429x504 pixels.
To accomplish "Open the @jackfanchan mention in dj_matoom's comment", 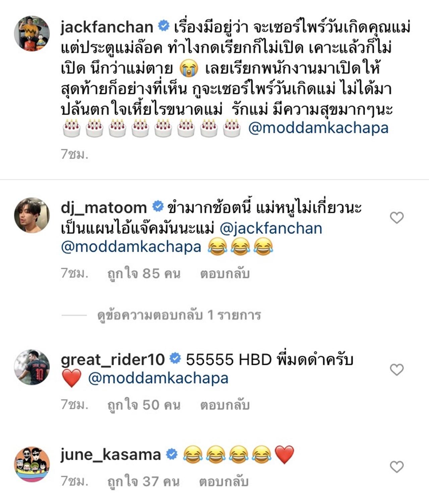I will [x=271, y=228].
